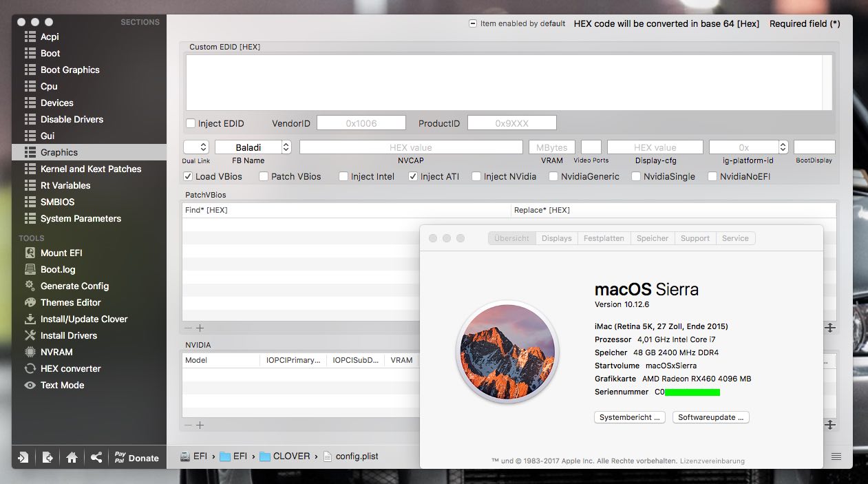Viewport: 868px width, 484px height.
Task: Open the Boot section
Action: tap(89, 53)
